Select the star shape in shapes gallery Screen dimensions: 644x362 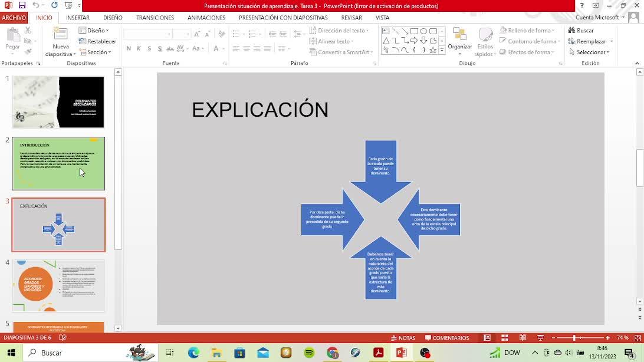coord(433,50)
